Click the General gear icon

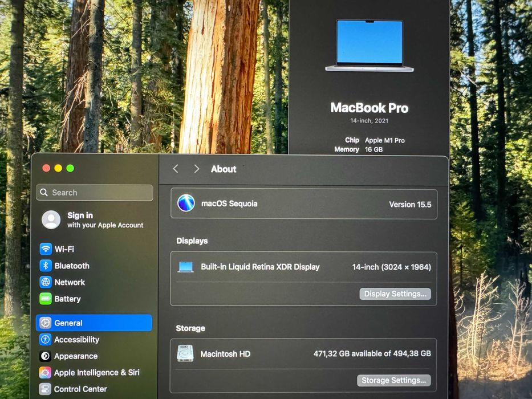pyautogui.click(x=46, y=323)
